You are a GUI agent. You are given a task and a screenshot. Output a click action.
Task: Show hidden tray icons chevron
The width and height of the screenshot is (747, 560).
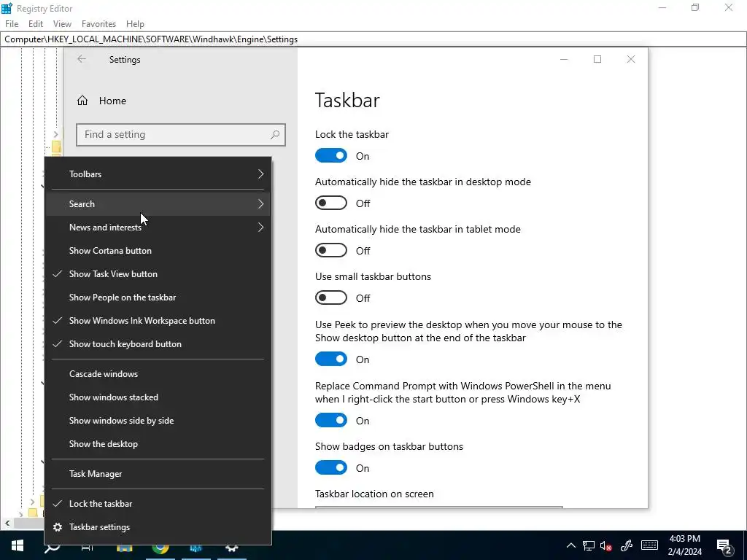click(x=570, y=545)
